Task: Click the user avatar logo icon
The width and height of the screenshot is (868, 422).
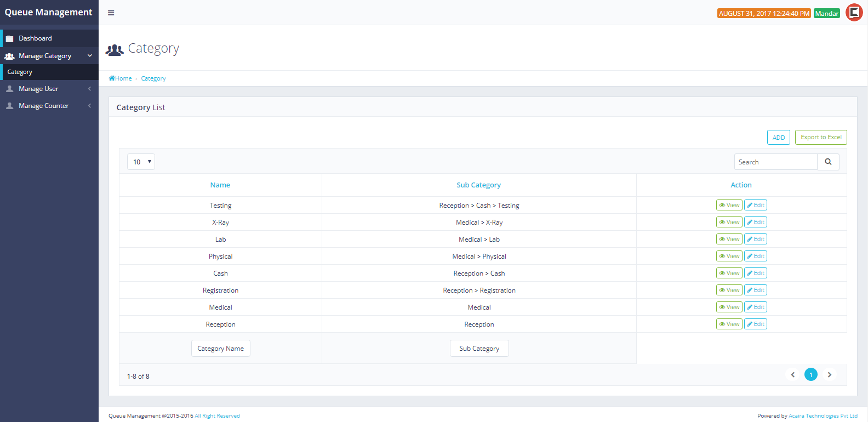Action: click(854, 13)
